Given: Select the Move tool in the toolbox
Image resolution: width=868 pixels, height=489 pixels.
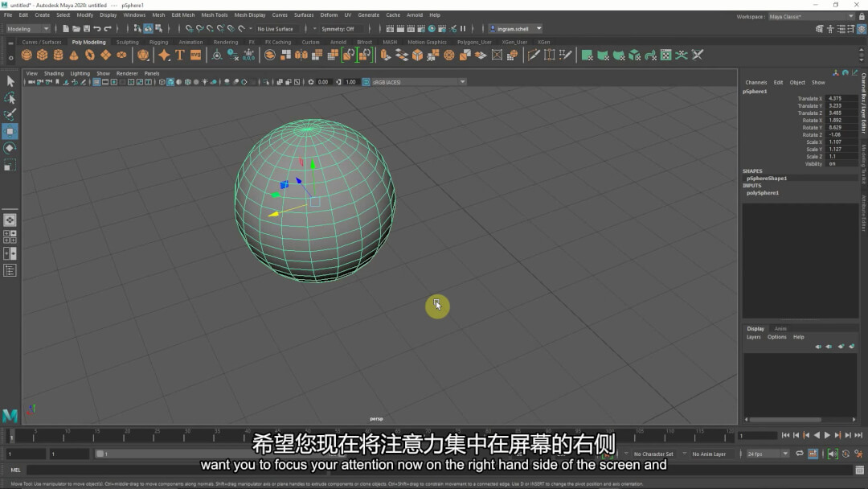Looking at the screenshot, I should [x=10, y=131].
